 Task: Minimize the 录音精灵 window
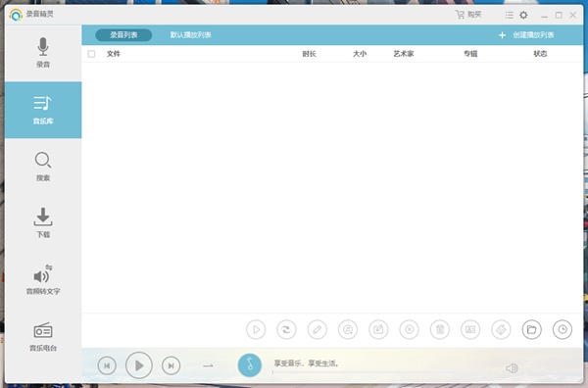pyautogui.click(x=545, y=15)
